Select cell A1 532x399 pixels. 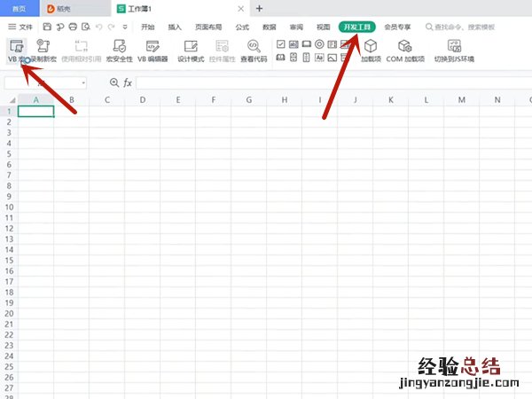pyautogui.click(x=36, y=112)
